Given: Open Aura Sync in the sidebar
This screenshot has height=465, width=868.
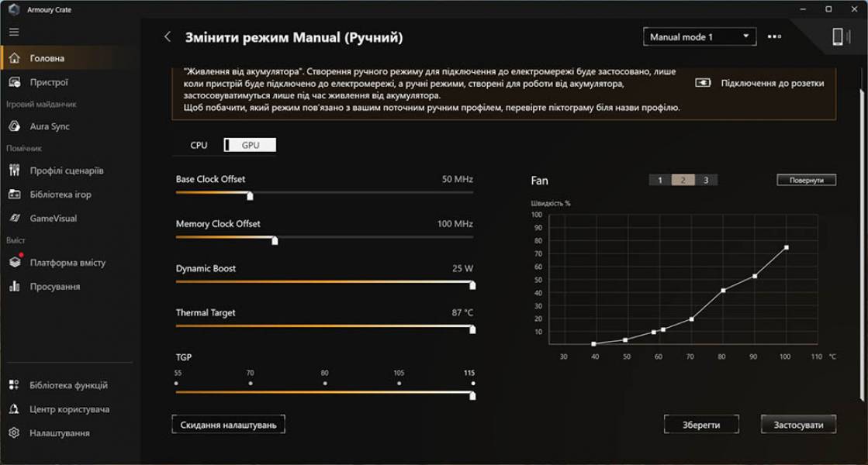Looking at the screenshot, I should [x=70, y=126].
